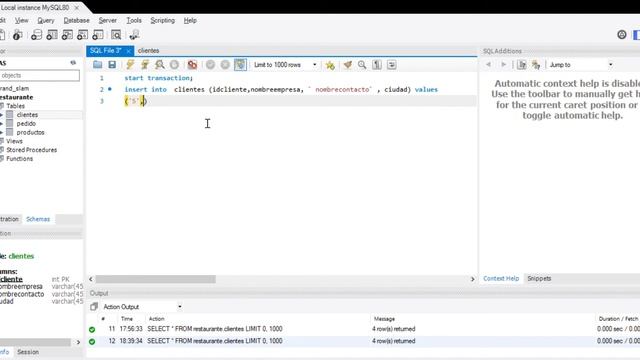640x360 pixels.
Task: Click the create new stored procedure icon
Action: tap(82, 35)
